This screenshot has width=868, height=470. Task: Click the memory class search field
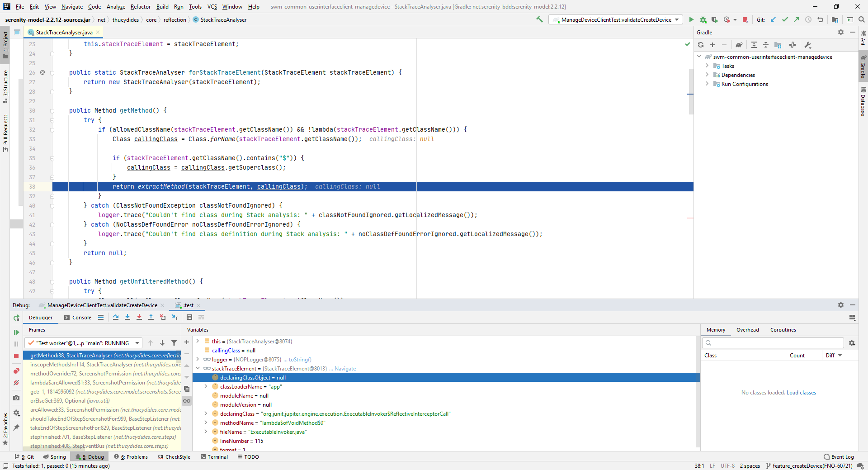coord(773,343)
